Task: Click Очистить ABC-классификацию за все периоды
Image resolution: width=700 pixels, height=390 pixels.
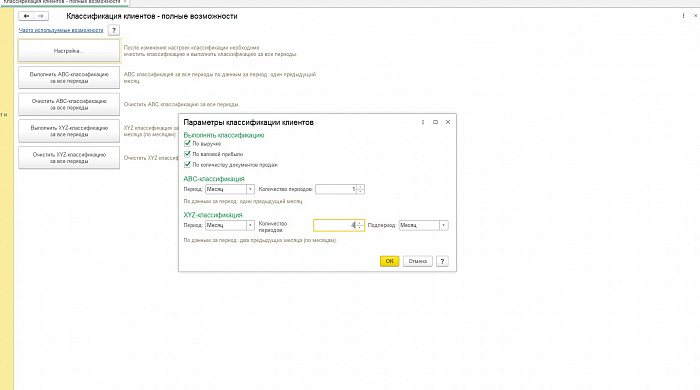Action: click(x=69, y=104)
